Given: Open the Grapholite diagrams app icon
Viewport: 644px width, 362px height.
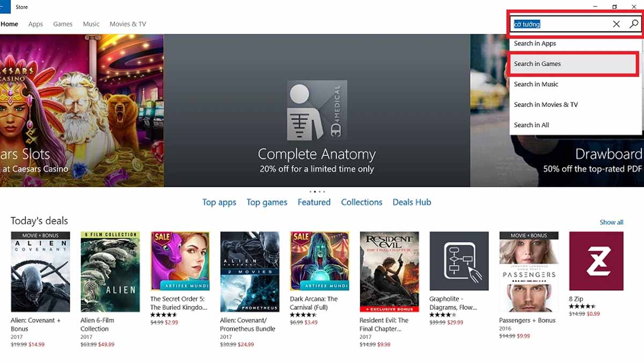Looking at the screenshot, I should (x=459, y=261).
